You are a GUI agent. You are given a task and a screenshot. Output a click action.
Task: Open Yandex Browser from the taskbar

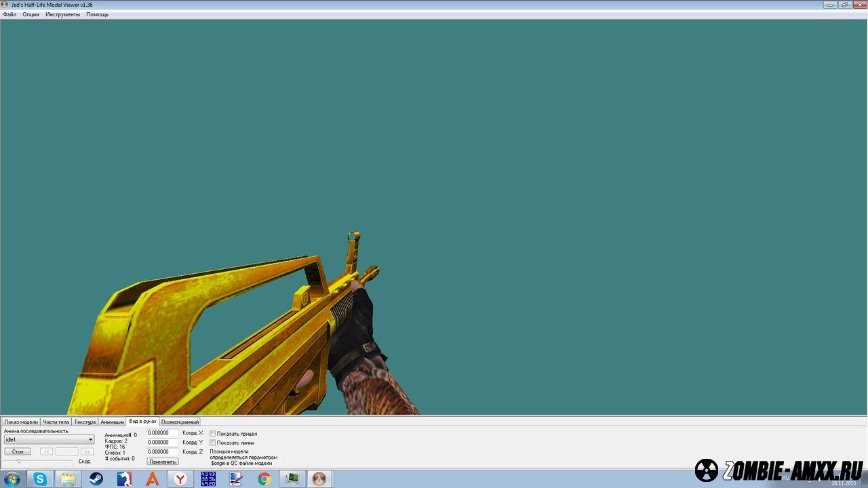tap(180, 479)
